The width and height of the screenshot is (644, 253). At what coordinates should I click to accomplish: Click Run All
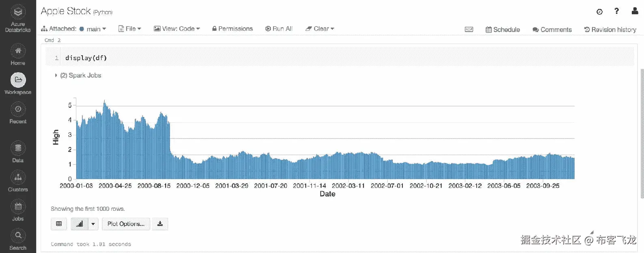pyautogui.click(x=279, y=29)
